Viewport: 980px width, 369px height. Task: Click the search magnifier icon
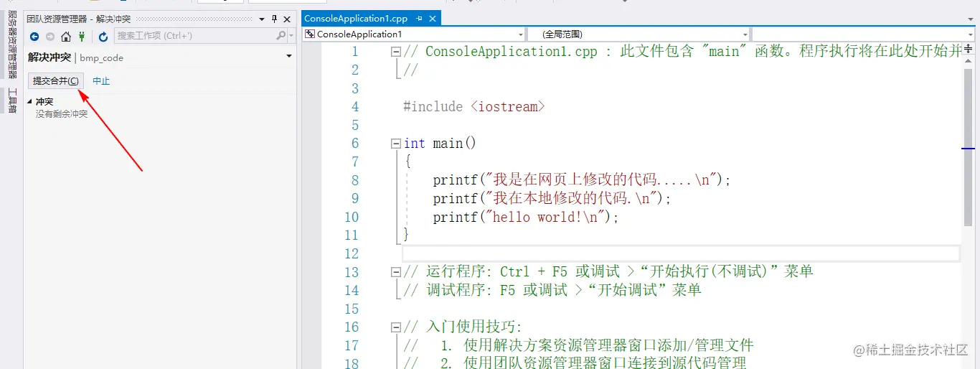pos(281,35)
